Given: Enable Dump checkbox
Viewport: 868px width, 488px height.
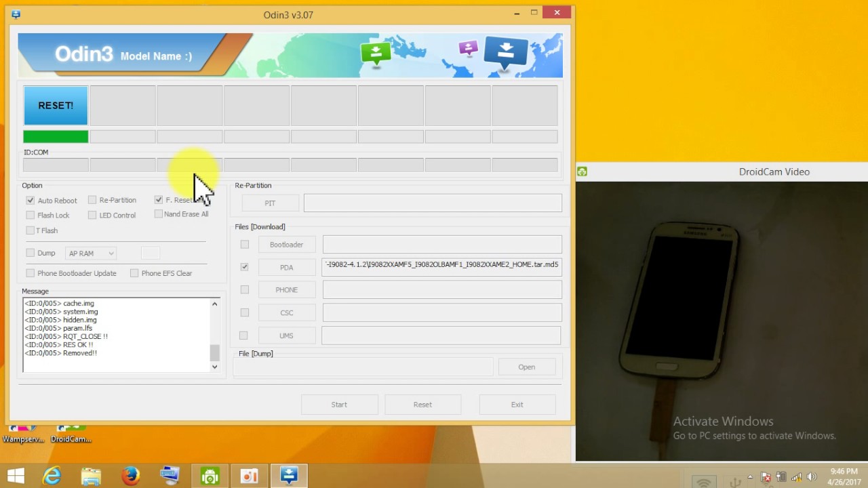Looking at the screenshot, I should (x=31, y=253).
